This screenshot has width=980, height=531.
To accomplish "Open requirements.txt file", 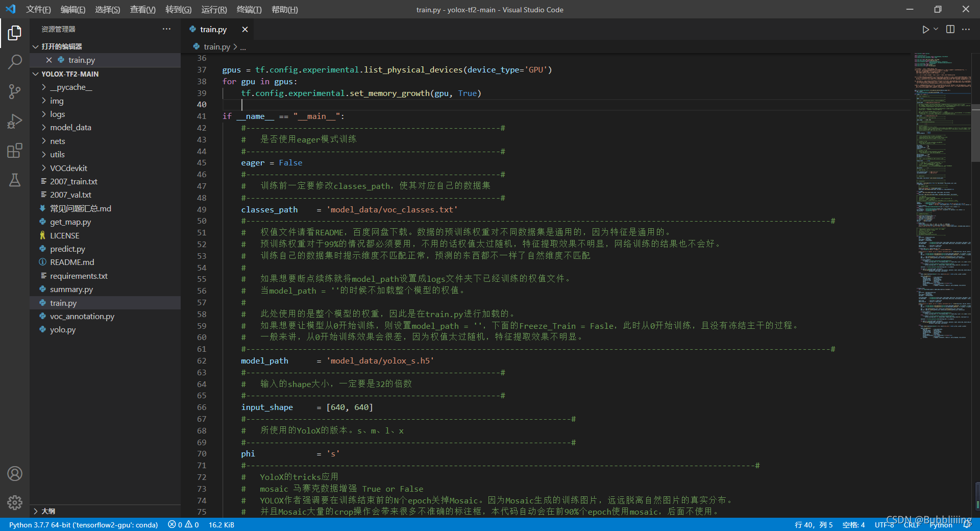I will pyautogui.click(x=105, y=276).
